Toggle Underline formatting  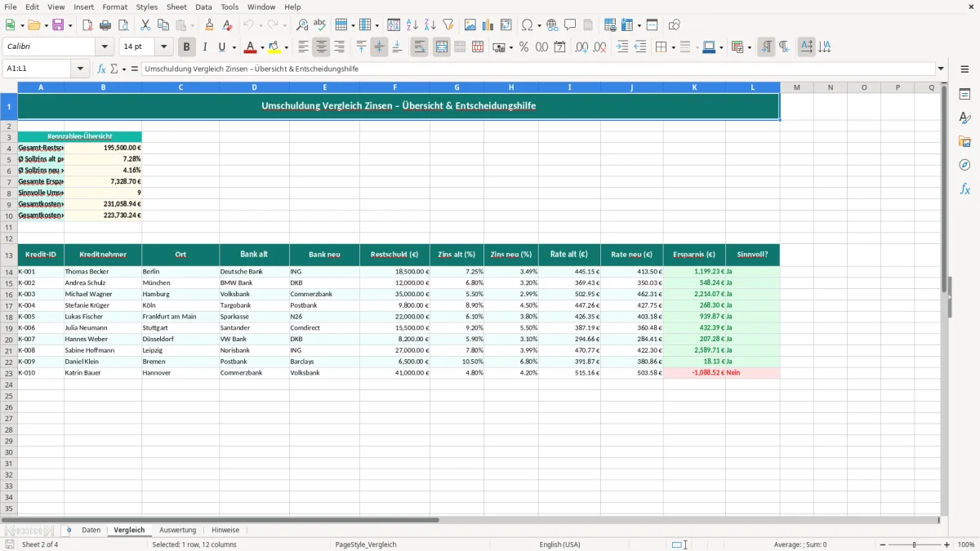[220, 47]
